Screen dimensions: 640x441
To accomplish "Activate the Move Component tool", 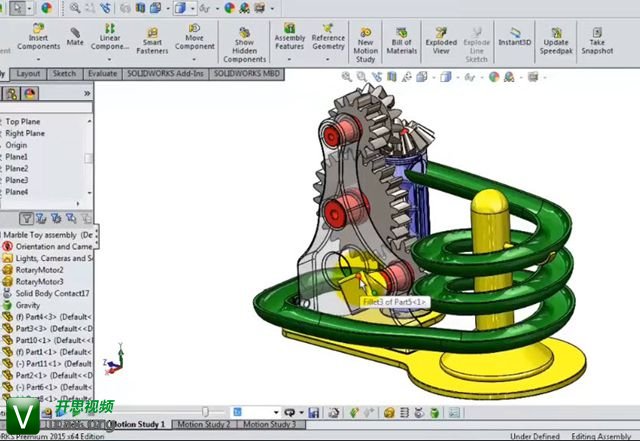I will pos(195,37).
